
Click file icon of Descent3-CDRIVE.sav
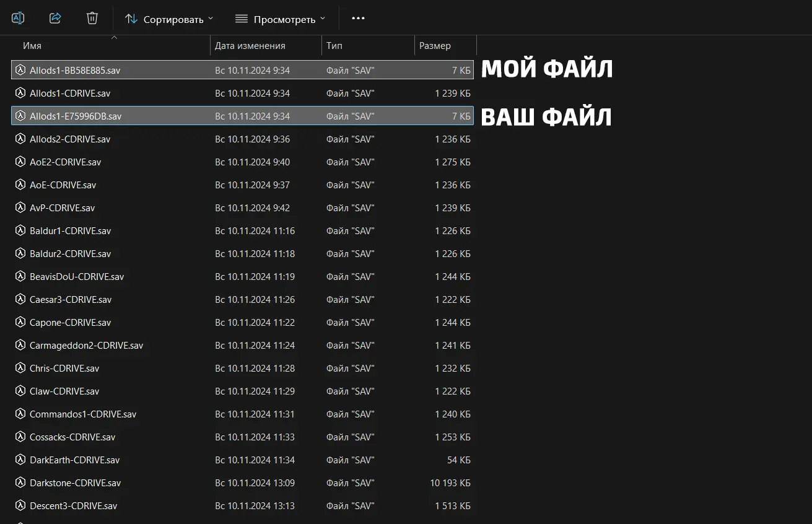20,505
